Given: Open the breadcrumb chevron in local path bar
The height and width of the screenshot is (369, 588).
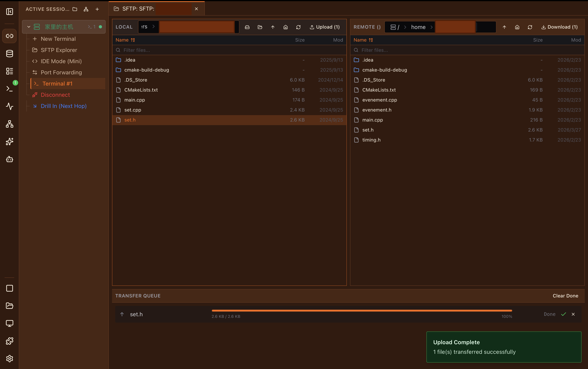Looking at the screenshot, I should pyautogui.click(x=154, y=27).
